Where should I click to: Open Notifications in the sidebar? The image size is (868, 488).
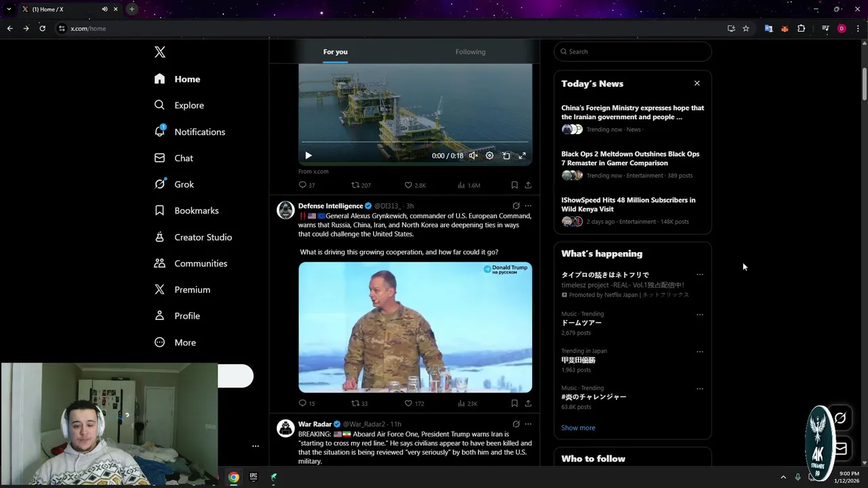coord(189,131)
